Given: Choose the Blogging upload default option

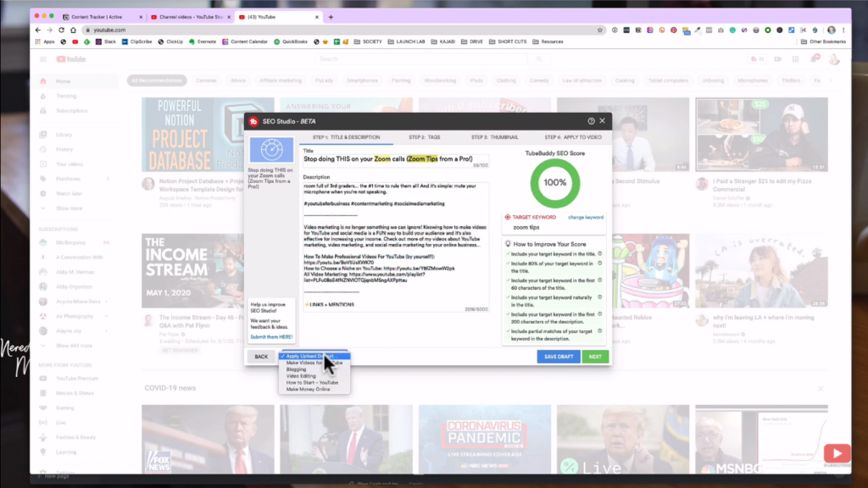Looking at the screenshot, I should pos(315,369).
